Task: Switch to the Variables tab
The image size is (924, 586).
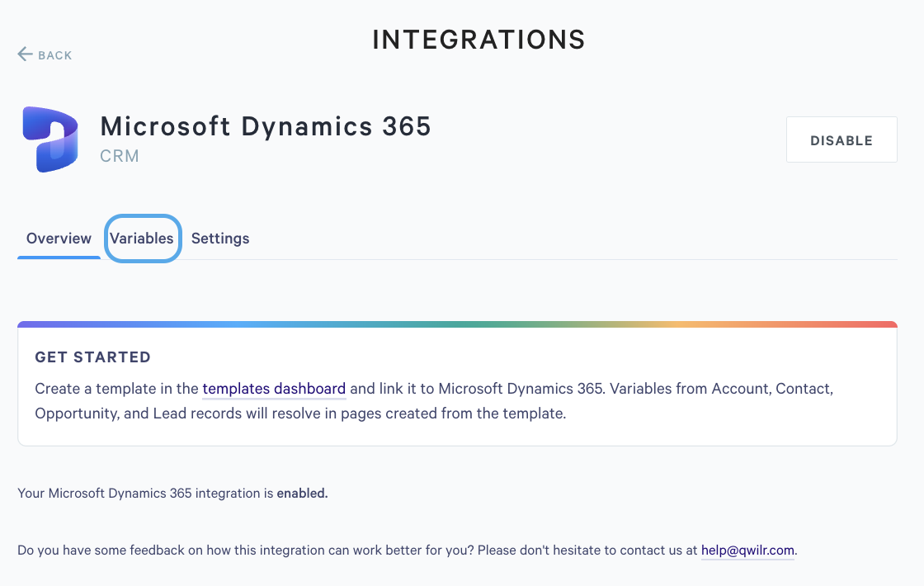Action: point(142,239)
